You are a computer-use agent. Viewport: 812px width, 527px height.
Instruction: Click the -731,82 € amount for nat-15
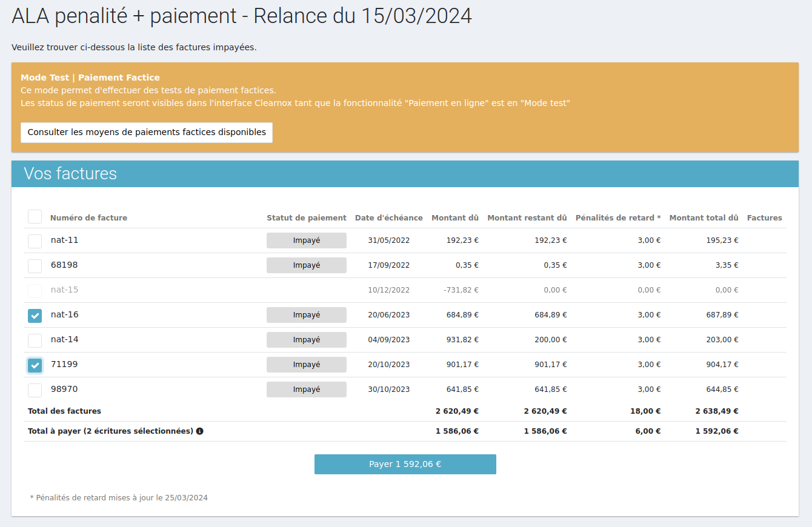tap(461, 290)
